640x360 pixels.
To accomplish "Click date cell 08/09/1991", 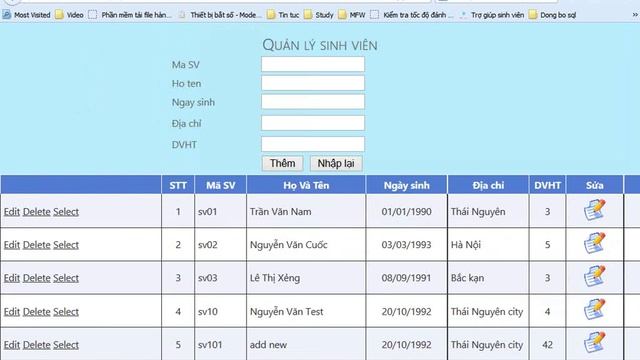I will pos(407,278).
